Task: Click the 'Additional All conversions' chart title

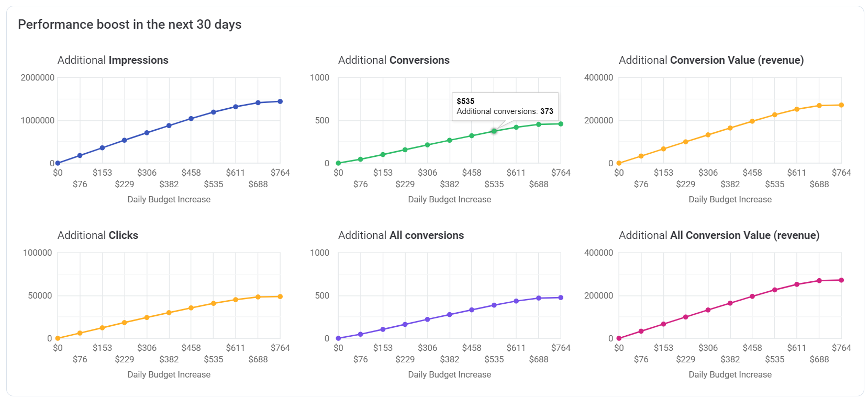Action: point(401,235)
